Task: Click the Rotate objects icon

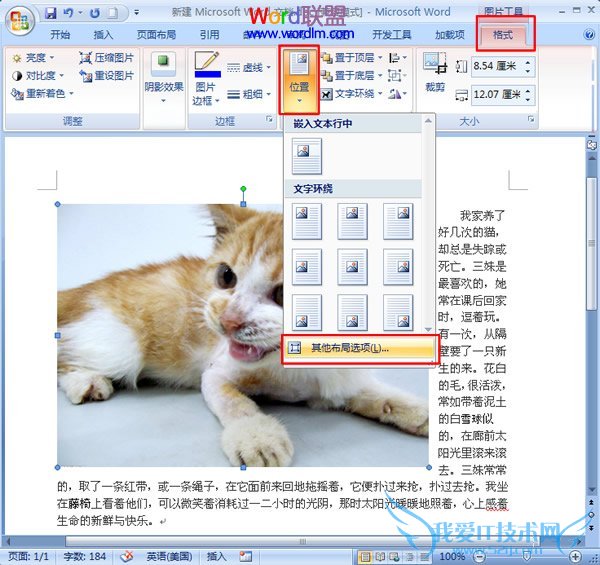Action: click(398, 94)
